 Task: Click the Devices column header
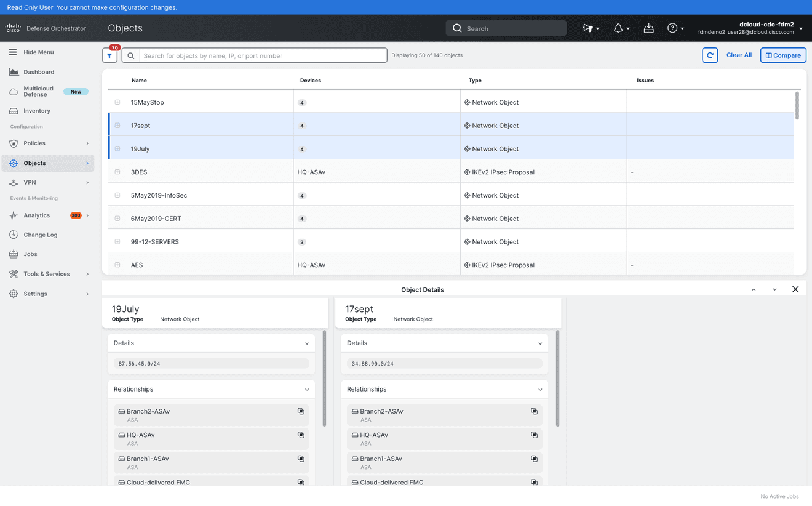coord(311,81)
